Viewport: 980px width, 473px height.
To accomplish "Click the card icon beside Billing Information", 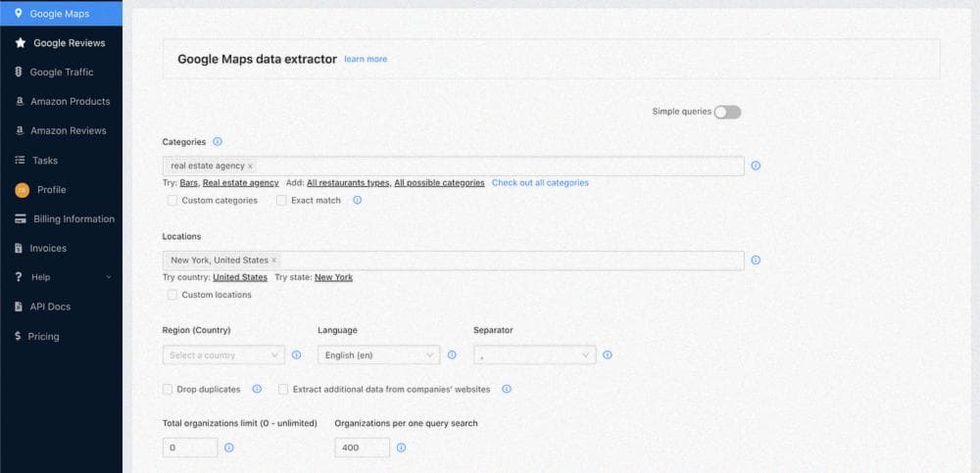I will (x=21, y=218).
